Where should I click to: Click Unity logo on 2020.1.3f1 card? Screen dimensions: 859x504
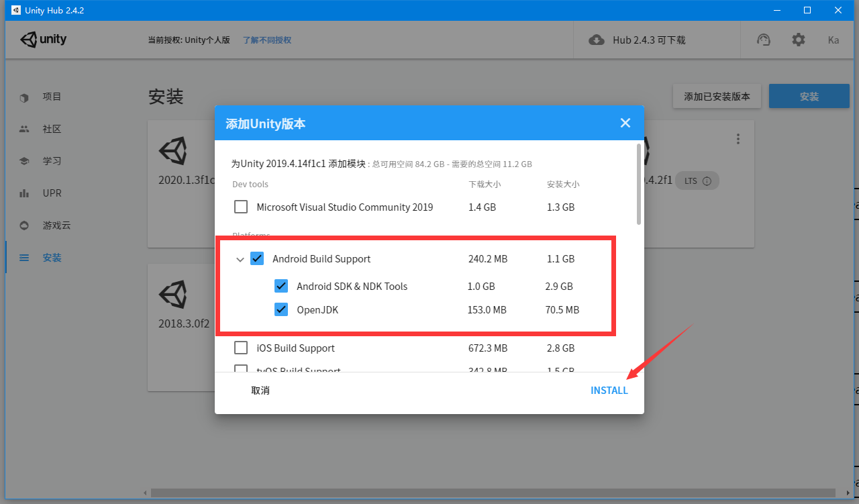click(172, 152)
